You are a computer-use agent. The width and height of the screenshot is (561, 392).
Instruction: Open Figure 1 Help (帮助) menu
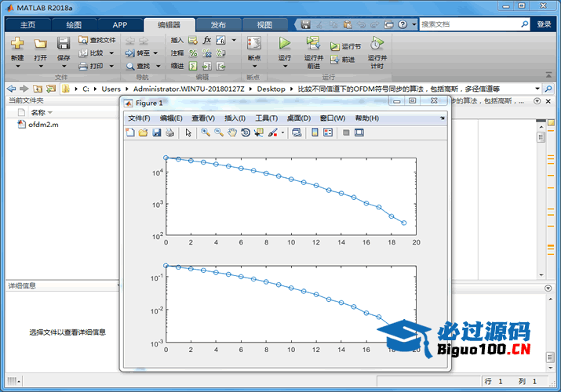[x=366, y=118]
